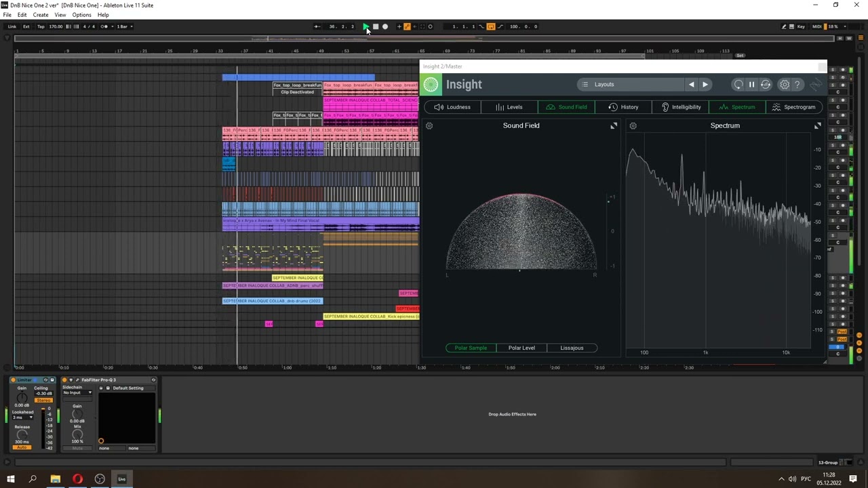The width and height of the screenshot is (868, 488).
Task: Toggle the computer MIDI keyboard icon
Action: 792,26
